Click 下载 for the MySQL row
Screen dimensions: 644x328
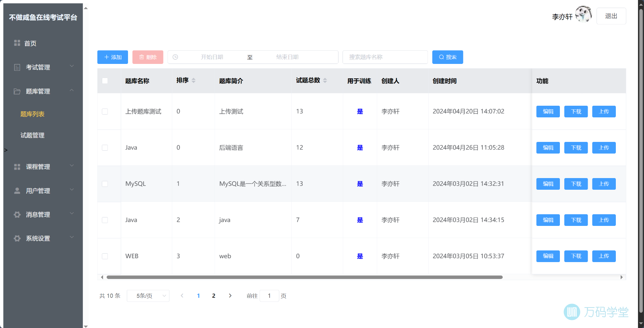pos(576,184)
